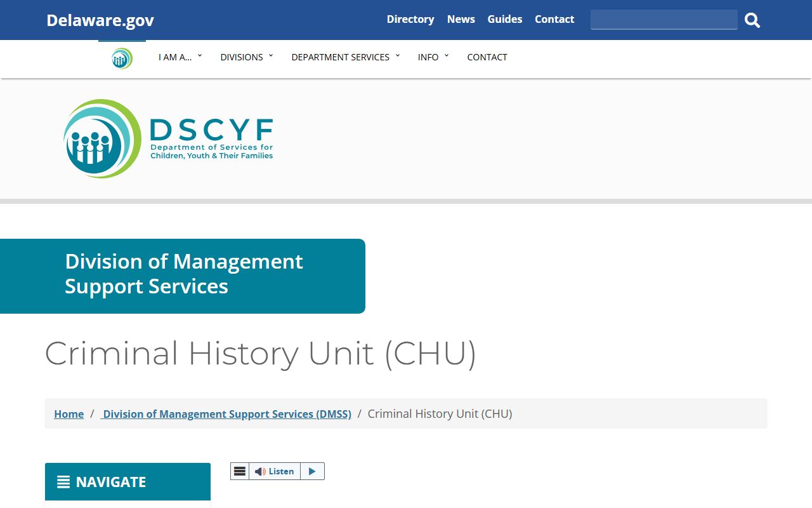Open Division of Management Support Services breadcrumb
This screenshot has width=812, height=508.
click(226, 414)
